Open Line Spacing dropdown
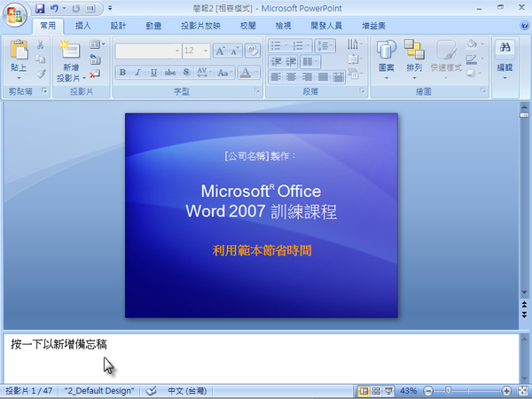The width and height of the screenshot is (532, 399). pyautogui.click(x=325, y=45)
